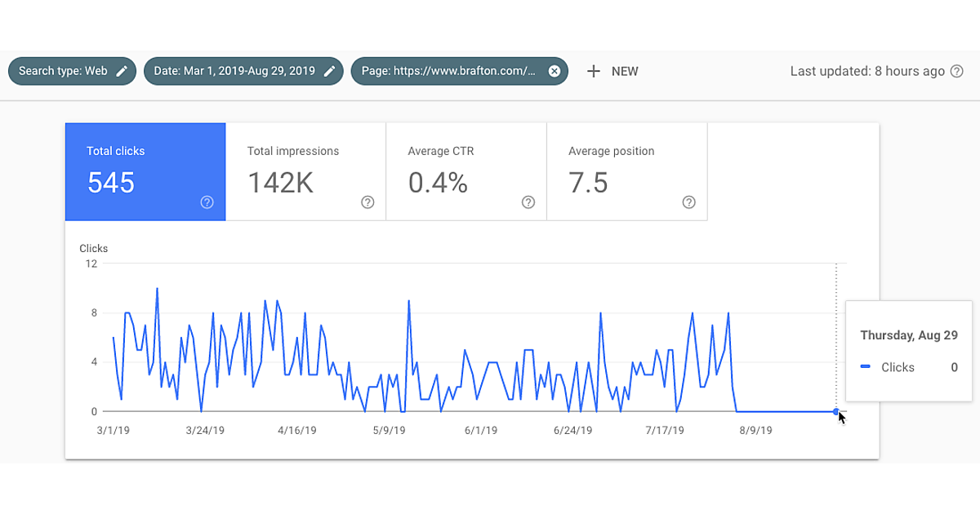Screen dimensions: 980x514
Task: Click the plus icon beside NEW
Action: [594, 71]
